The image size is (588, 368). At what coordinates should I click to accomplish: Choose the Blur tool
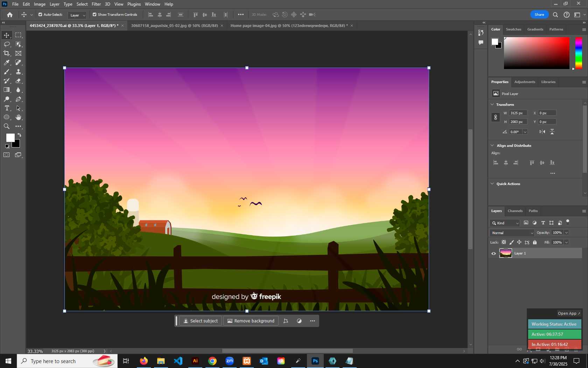[x=18, y=90]
